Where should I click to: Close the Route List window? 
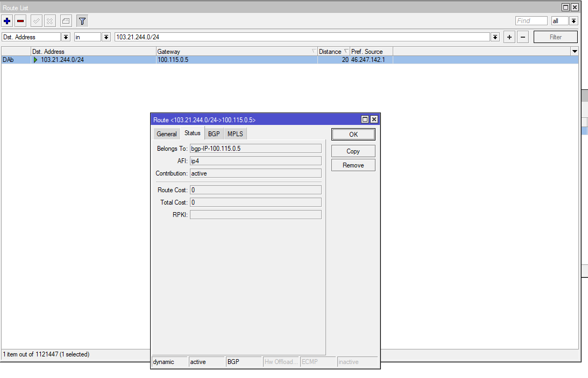coord(575,7)
